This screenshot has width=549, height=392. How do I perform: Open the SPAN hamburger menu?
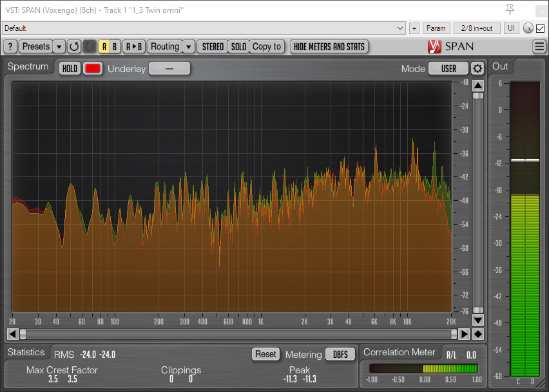coord(539,46)
